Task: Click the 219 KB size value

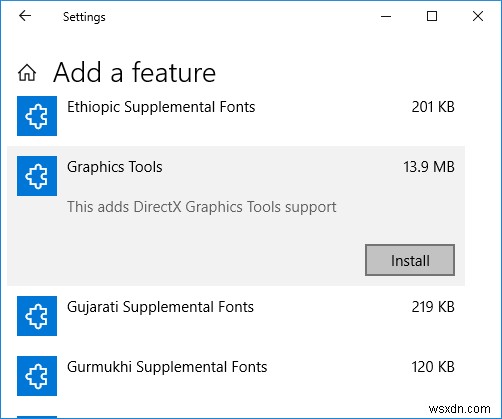Action: (x=433, y=307)
